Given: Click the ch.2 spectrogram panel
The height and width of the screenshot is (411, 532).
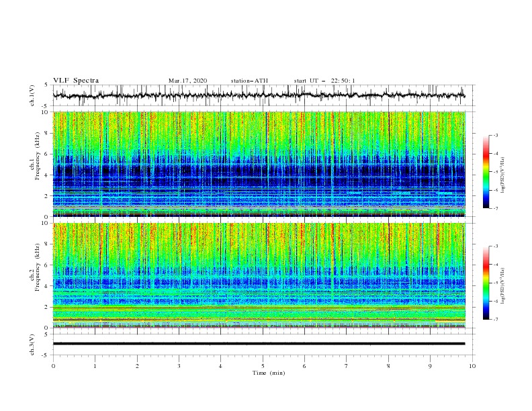Looking at the screenshot, I should pyautogui.click(x=259, y=275).
